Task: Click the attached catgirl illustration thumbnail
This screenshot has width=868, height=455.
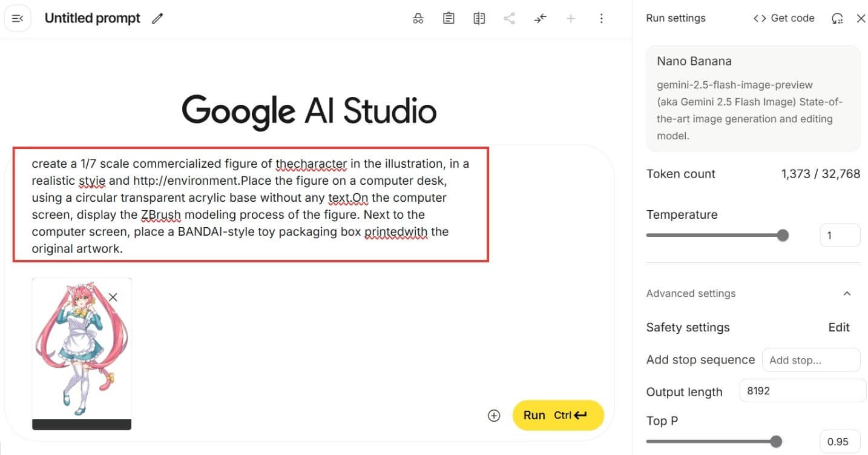Action: (81, 354)
